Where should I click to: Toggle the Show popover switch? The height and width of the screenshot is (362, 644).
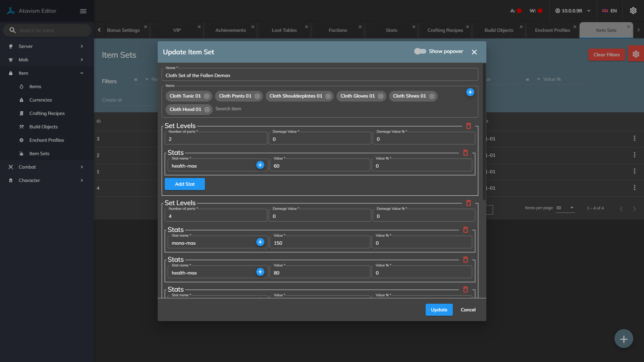(420, 51)
